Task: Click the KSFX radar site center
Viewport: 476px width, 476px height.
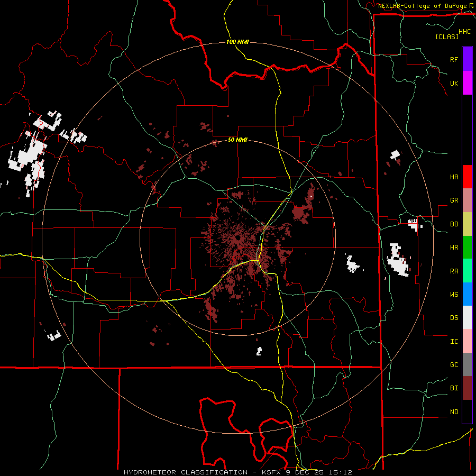Action: [237, 237]
